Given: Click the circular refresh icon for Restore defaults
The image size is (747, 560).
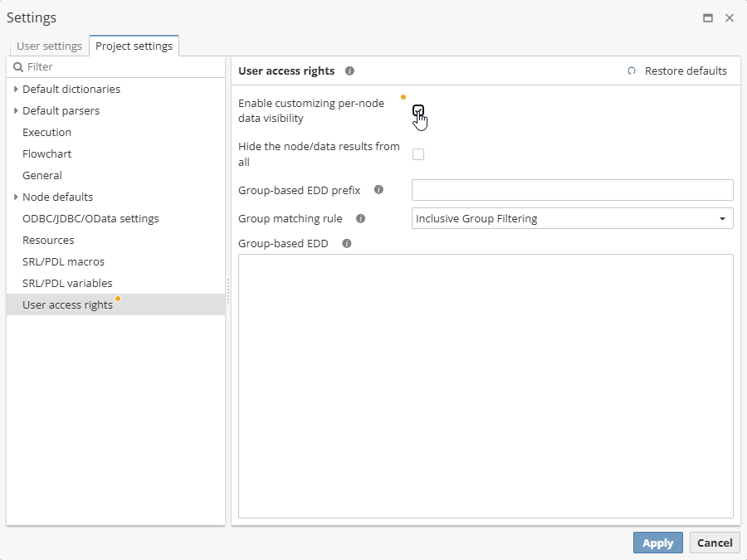Looking at the screenshot, I should coord(632,71).
